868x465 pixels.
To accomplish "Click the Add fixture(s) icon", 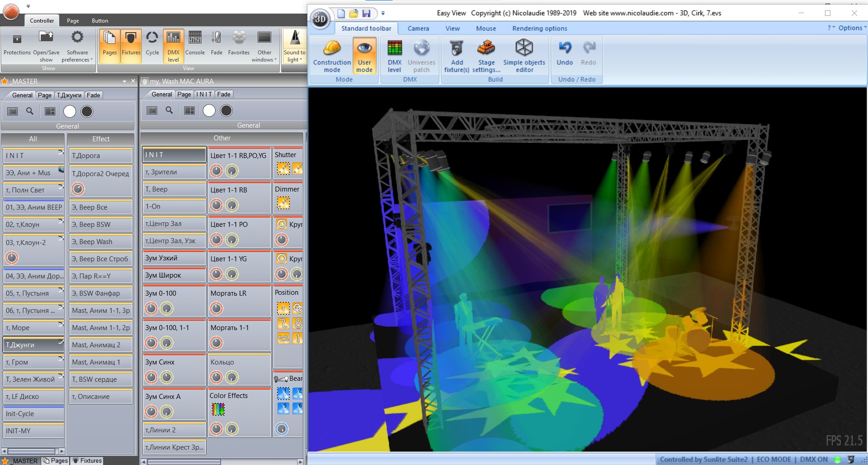I will point(456,48).
